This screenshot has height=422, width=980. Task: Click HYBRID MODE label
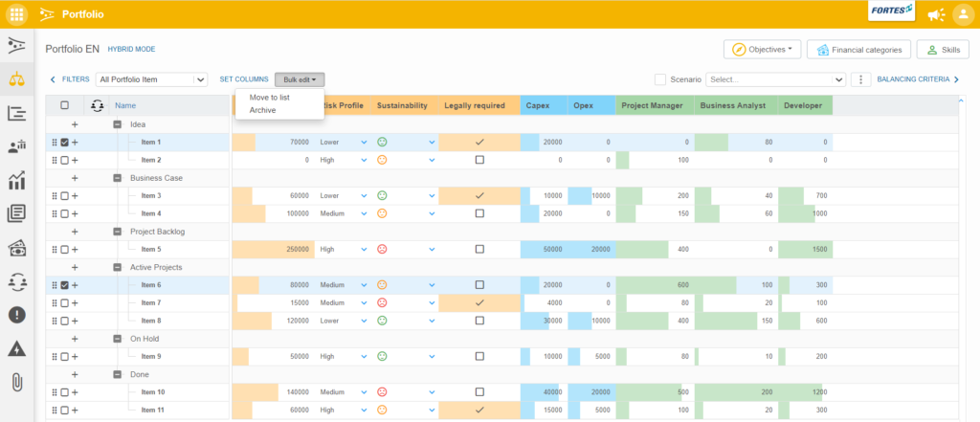coord(131,49)
